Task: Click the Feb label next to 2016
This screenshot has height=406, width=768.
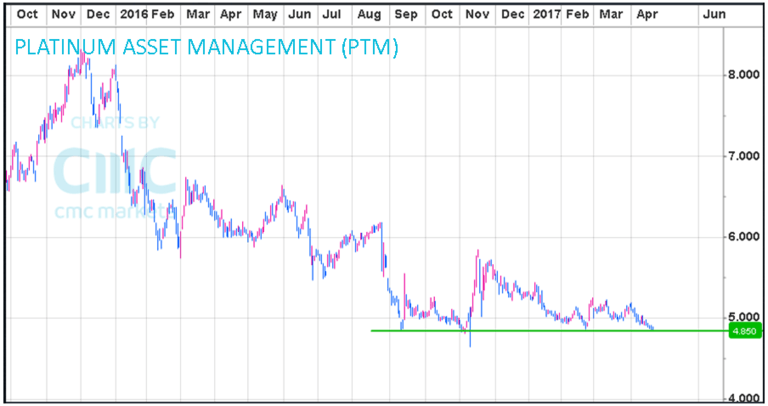Action: coord(163,14)
